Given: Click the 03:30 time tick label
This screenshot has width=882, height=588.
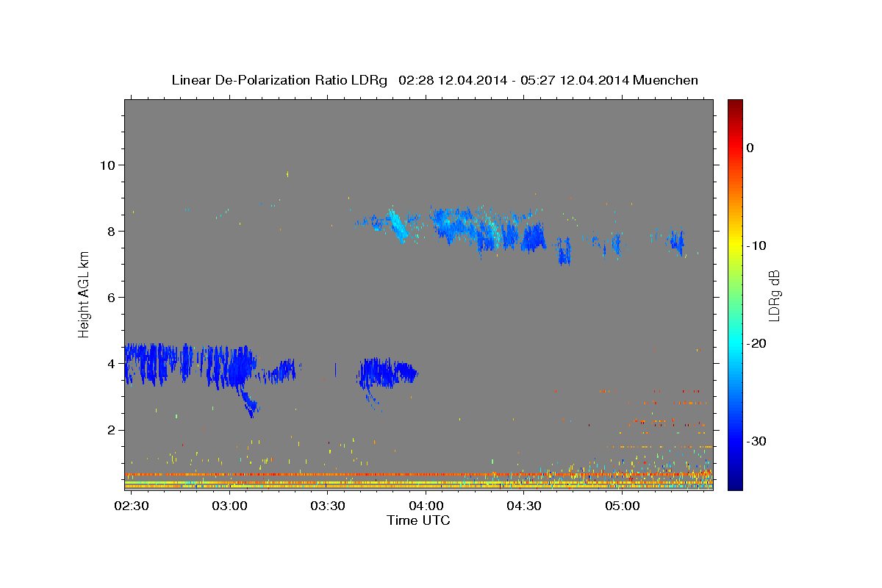Looking at the screenshot, I should coord(328,506).
